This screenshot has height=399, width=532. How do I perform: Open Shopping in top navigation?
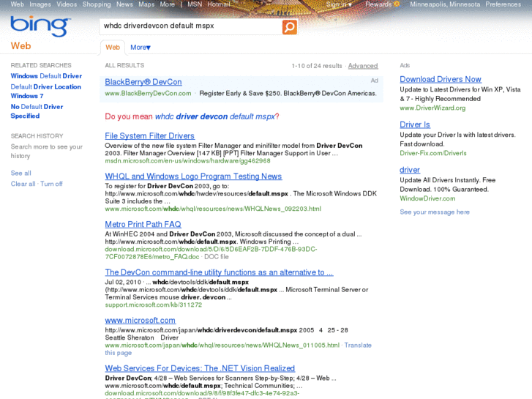(x=97, y=4)
